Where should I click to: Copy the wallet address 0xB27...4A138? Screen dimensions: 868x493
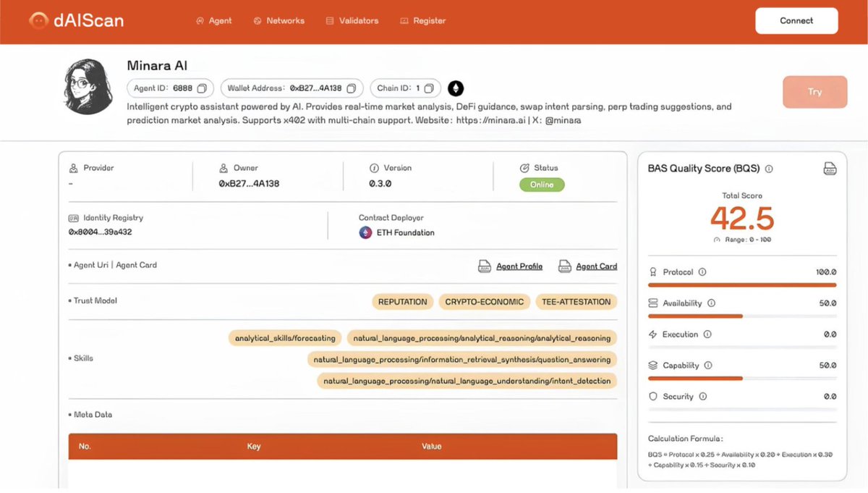click(x=351, y=88)
